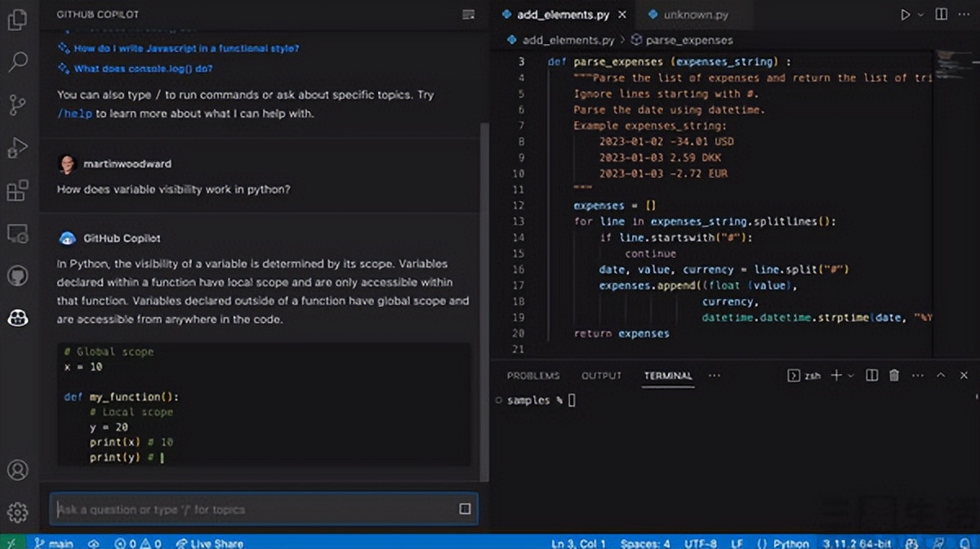Change end of line sequence LF
The image size is (980, 549).
(737, 542)
